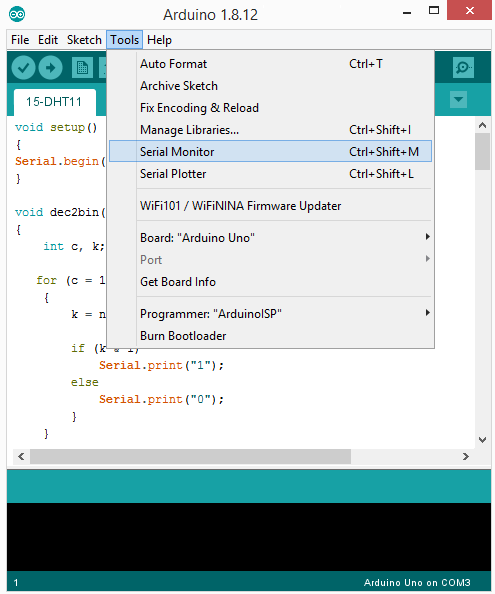The height and width of the screenshot is (594, 495).
Task: Select Get Board Info entry
Action: 270,282
